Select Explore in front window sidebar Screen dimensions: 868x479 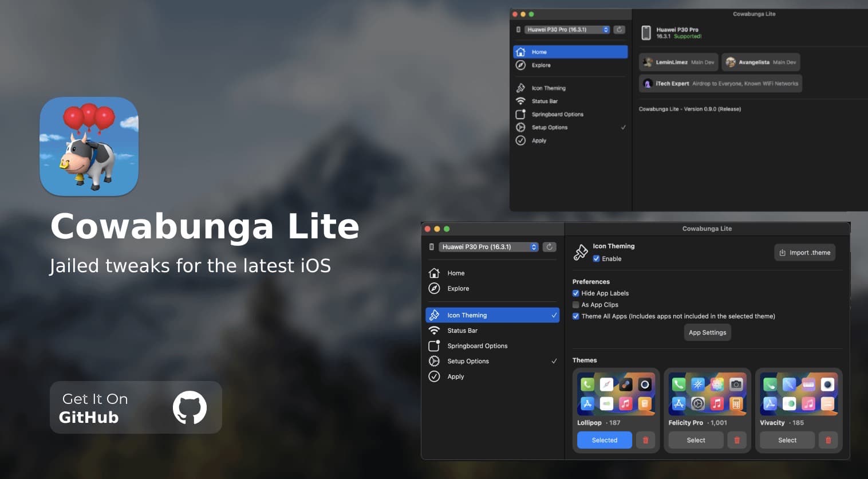pyautogui.click(x=492, y=289)
